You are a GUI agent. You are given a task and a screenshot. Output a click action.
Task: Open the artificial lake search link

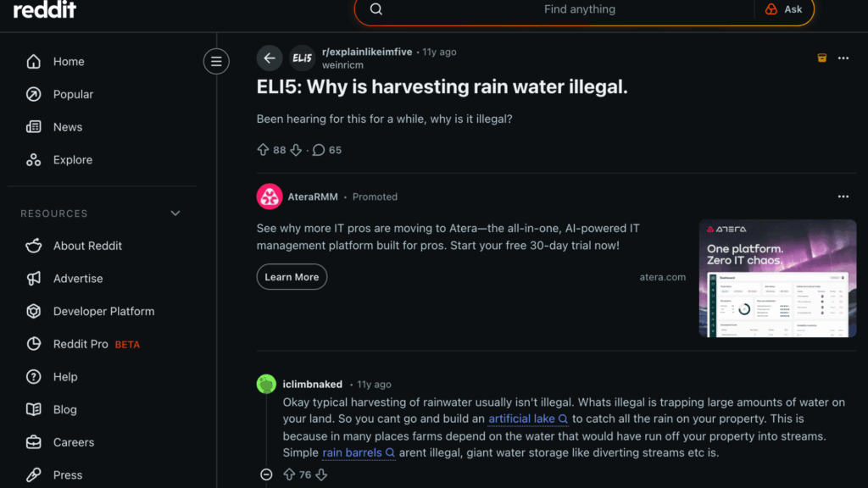[x=522, y=419]
